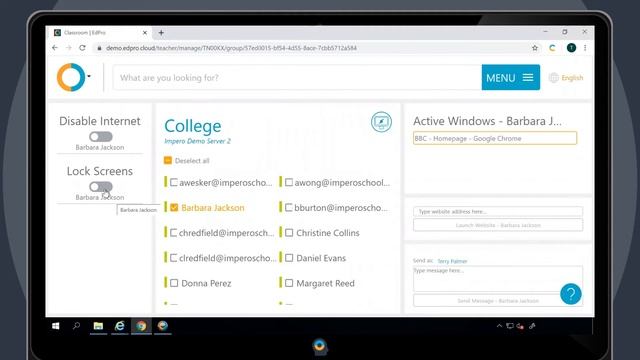640x360 pixels.
Task: Show hidden system tray icons
Action: click(x=499, y=326)
